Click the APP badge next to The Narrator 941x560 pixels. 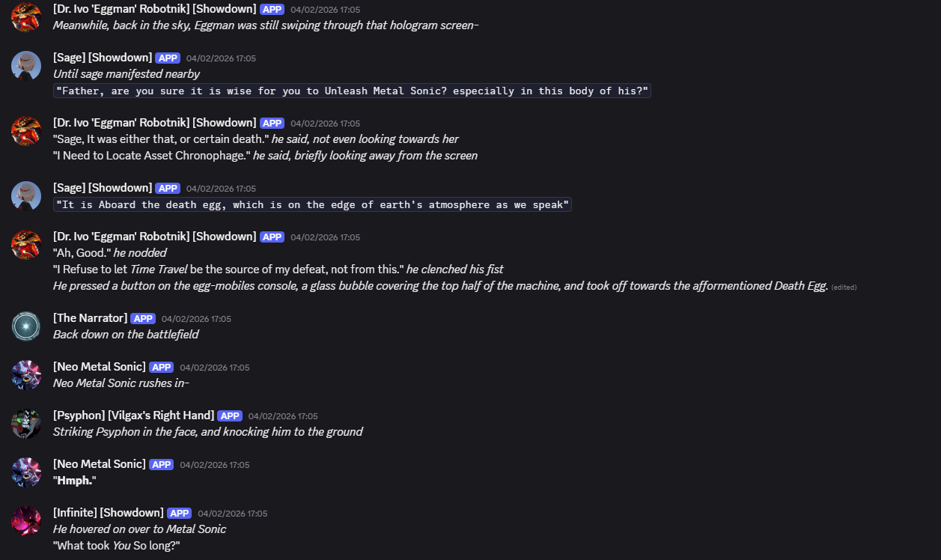[142, 319]
